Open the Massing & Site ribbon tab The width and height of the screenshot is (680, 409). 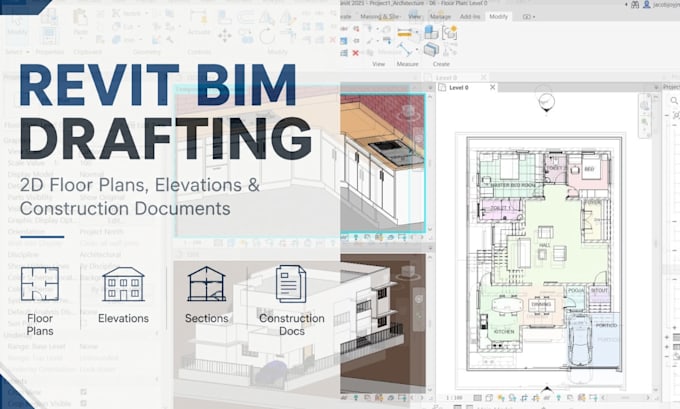pos(380,16)
